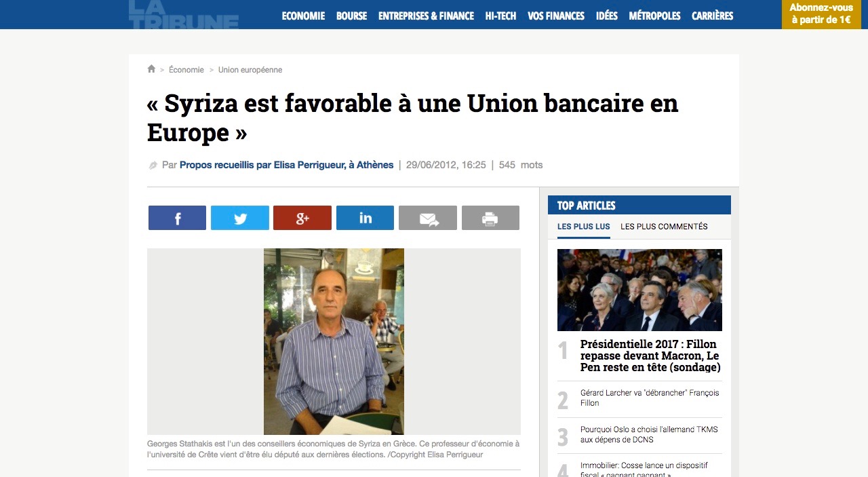Screen dimensions: 868x477
Task: Select the LES PLUS LUS tab
Action: (x=584, y=227)
